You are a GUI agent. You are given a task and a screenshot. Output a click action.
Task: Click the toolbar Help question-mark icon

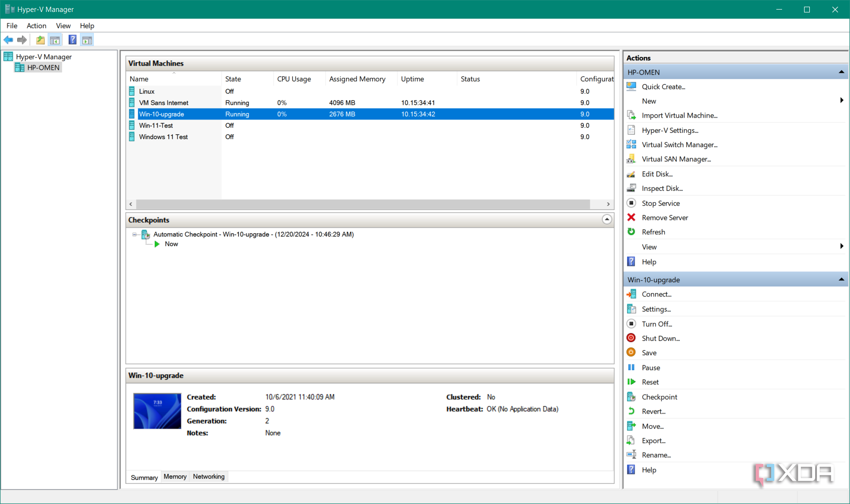coord(72,40)
